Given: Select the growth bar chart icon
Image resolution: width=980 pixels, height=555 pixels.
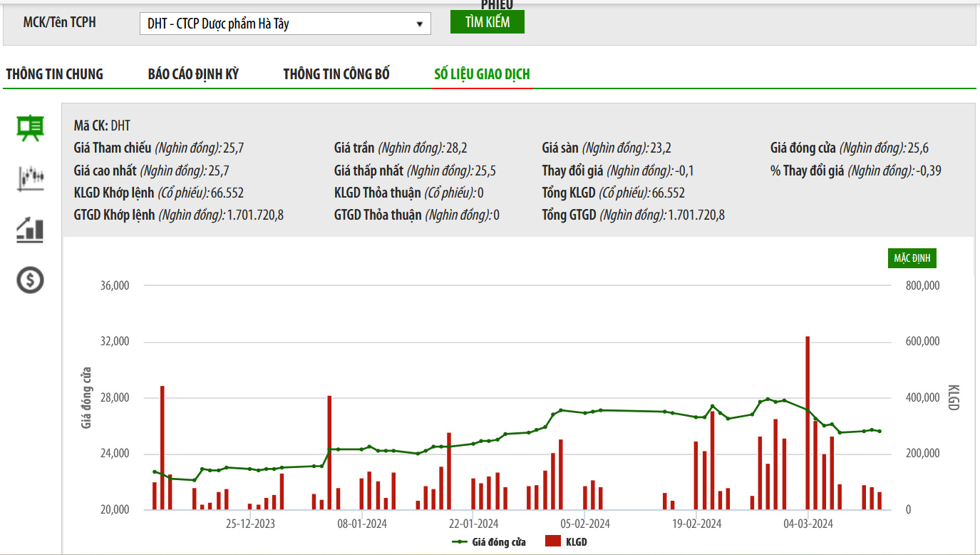Looking at the screenshot, I should tap(30, 230).
